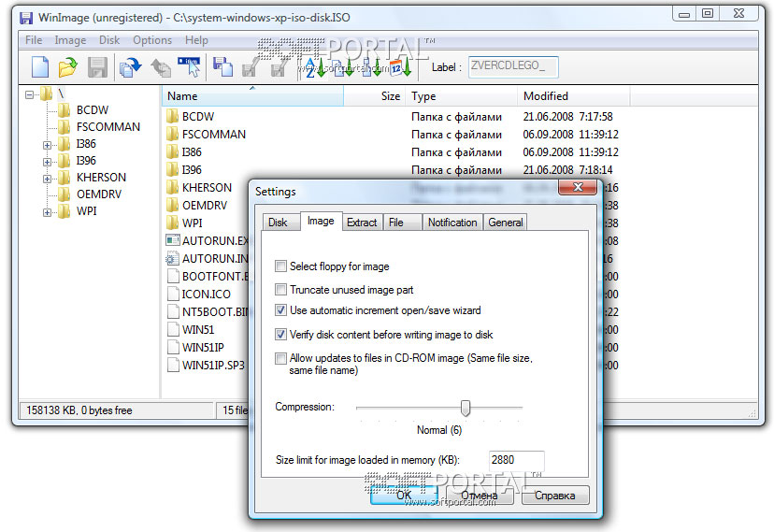
Task: Sort files by date with the calendar icon
Action: click(400, 67)
